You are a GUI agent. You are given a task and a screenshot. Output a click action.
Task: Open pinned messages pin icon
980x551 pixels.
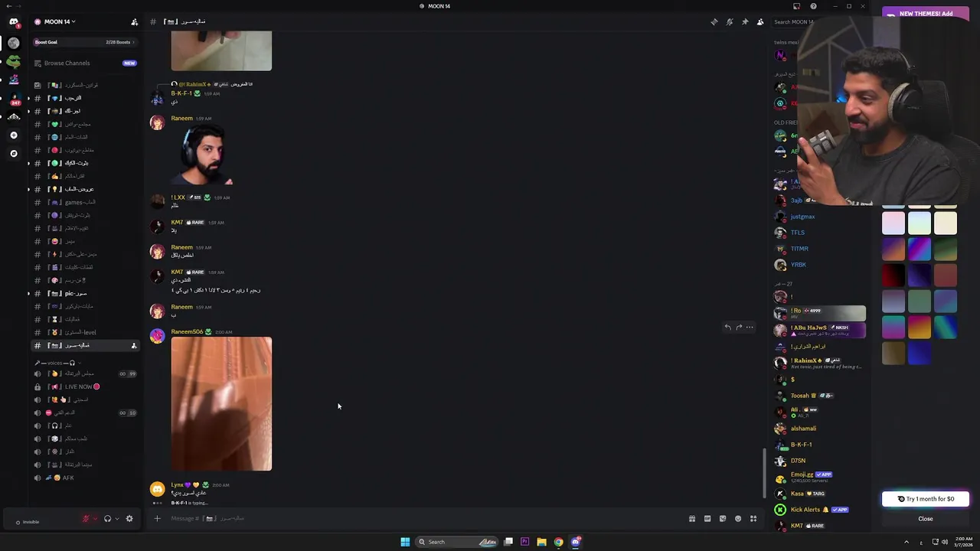click(745, 22)
